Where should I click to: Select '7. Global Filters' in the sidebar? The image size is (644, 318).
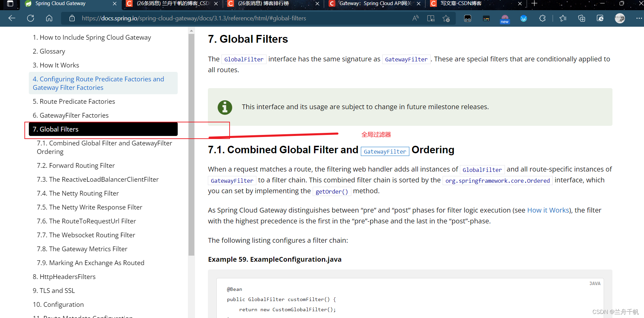pos(103,129)
